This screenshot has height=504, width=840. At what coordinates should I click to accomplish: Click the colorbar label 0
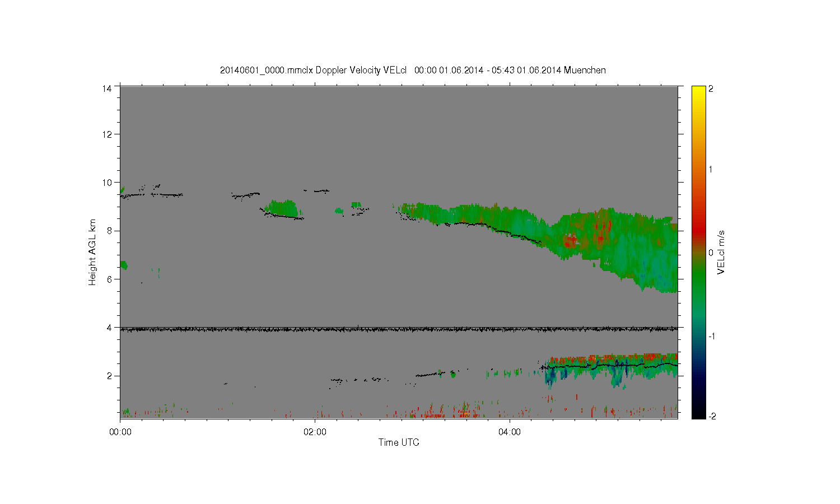(x=711, y=253)
